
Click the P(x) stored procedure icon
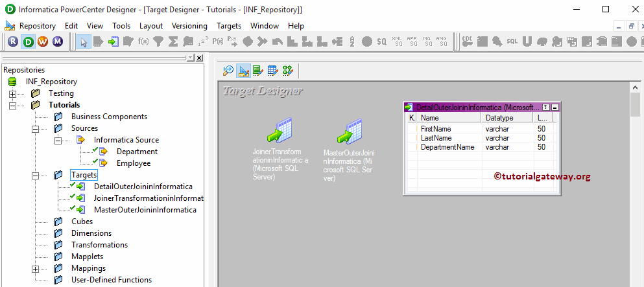(218, 41)
